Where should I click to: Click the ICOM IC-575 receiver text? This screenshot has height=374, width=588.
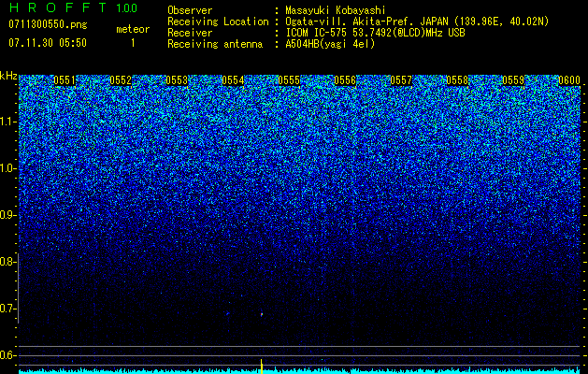(376, 33)
